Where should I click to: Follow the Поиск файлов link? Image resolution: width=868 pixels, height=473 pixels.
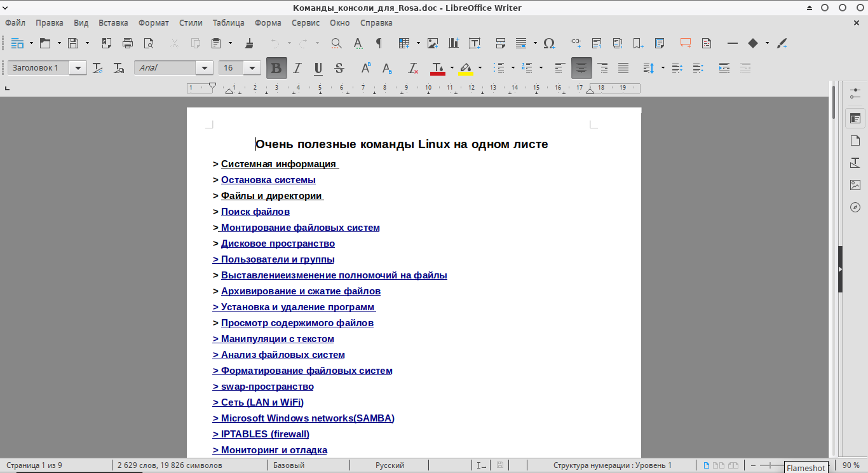click(255, 212)
